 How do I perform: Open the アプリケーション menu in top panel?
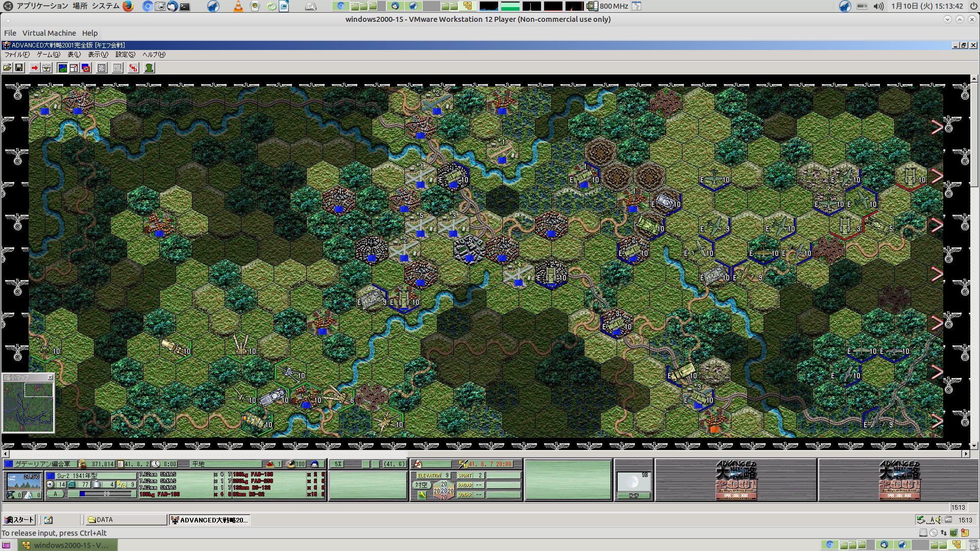point(42,6)
